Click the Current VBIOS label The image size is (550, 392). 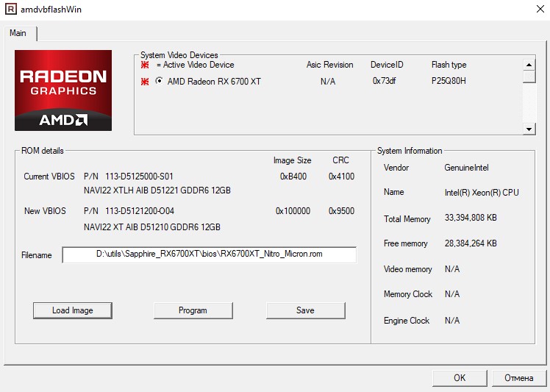(x=49, y=177)
